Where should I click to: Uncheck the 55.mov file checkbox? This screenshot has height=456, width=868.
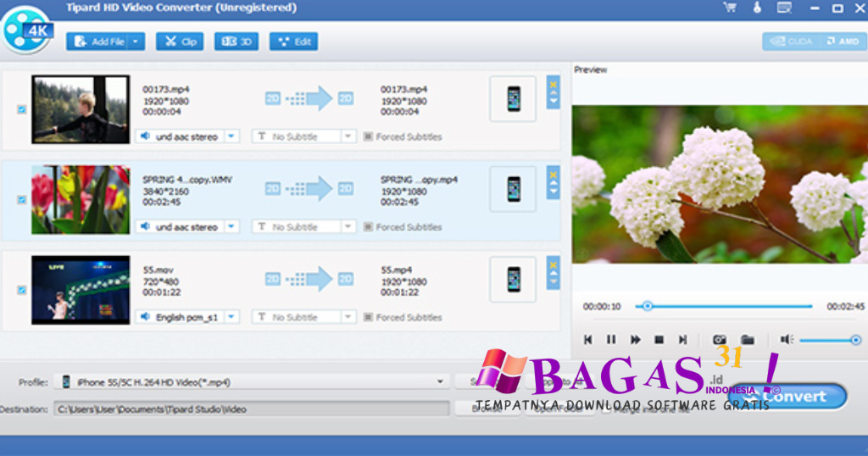coord(21,290)
